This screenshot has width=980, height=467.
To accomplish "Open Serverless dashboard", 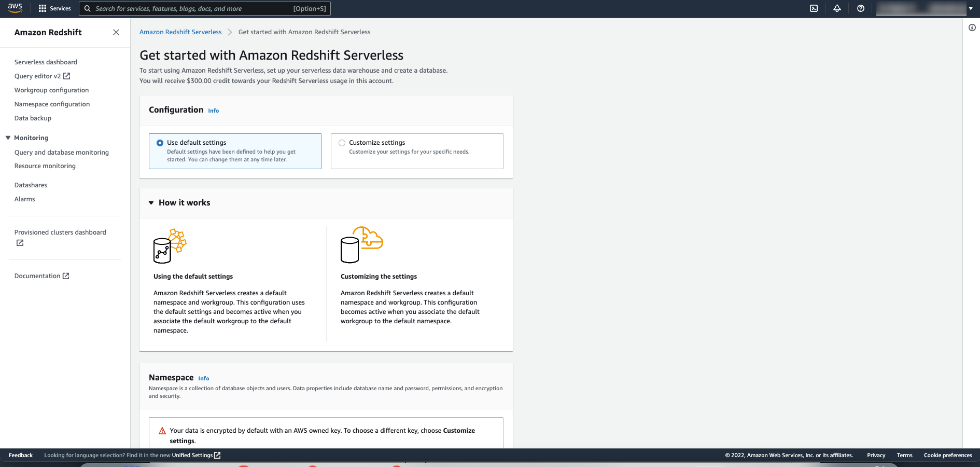I will click(x=46, y=62).
